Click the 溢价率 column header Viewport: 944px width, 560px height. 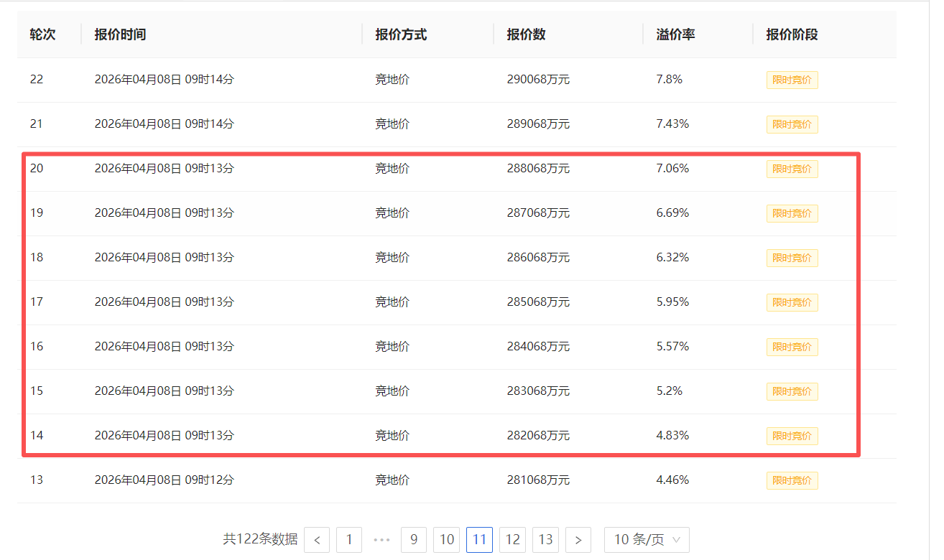(675, 34)
